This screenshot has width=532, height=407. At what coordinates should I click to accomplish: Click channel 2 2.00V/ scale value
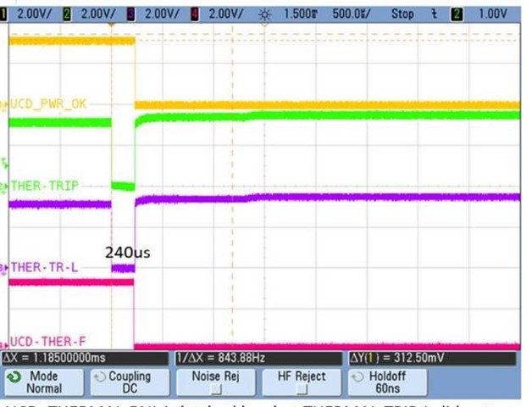point(98,14)
